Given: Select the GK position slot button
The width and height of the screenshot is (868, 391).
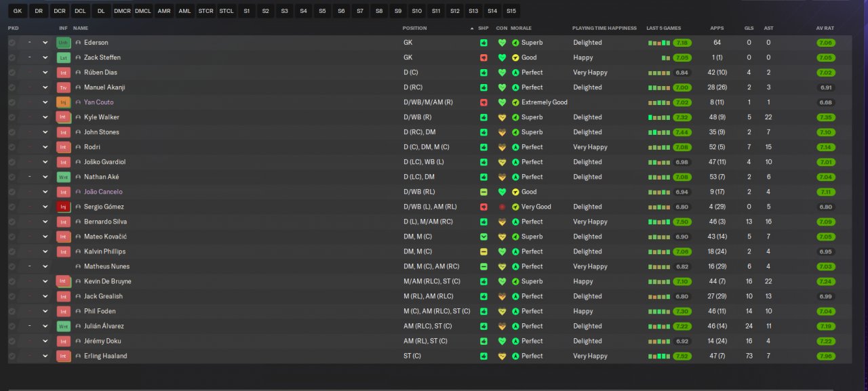Looking at the screenshot, I should pos(18,11).
